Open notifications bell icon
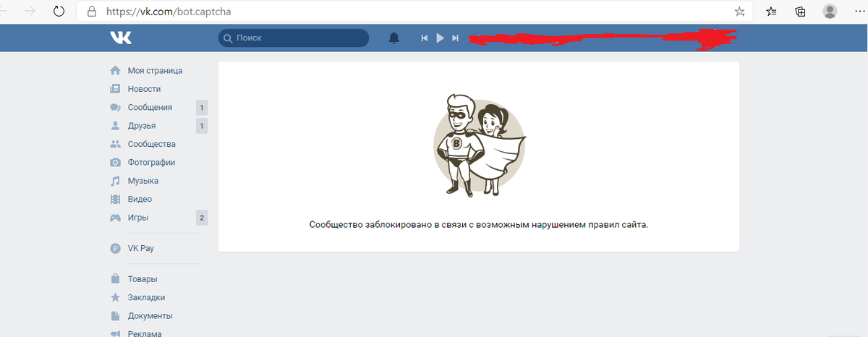Viewport: 868px width, 337px height. [x=393, y=38]
